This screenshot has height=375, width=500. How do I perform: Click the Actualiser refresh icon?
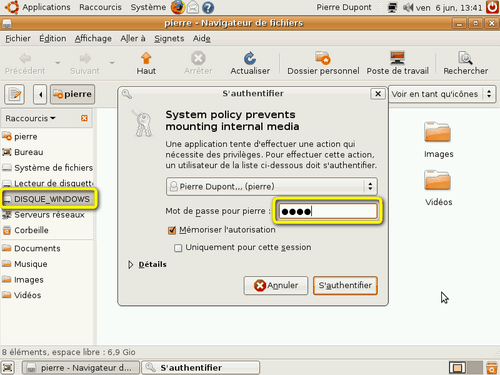click(x=250, y=58)
